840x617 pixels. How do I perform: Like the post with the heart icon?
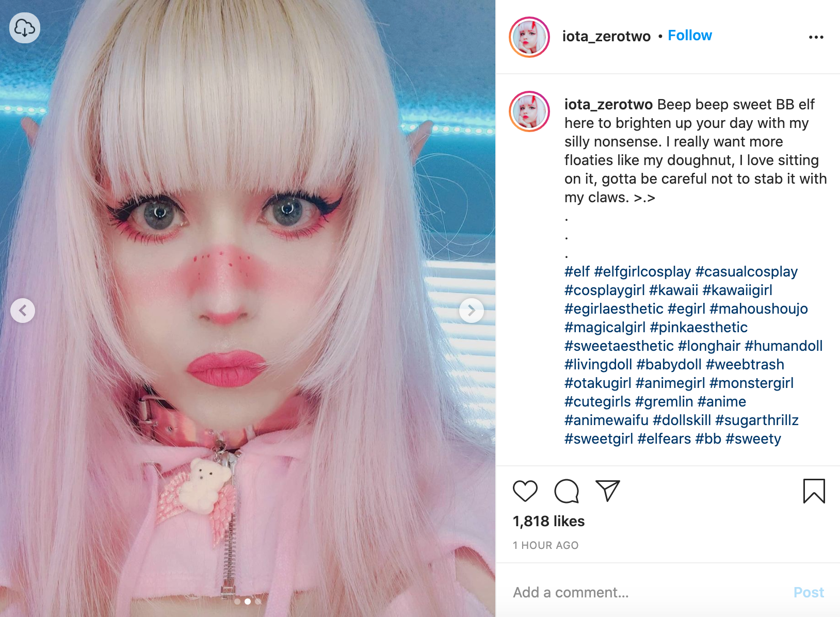coord(525,491)
